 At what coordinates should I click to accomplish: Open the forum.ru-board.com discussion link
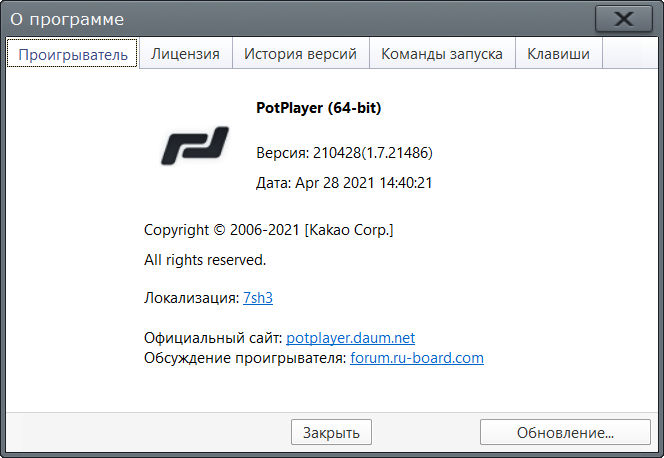tap(417, 358)
